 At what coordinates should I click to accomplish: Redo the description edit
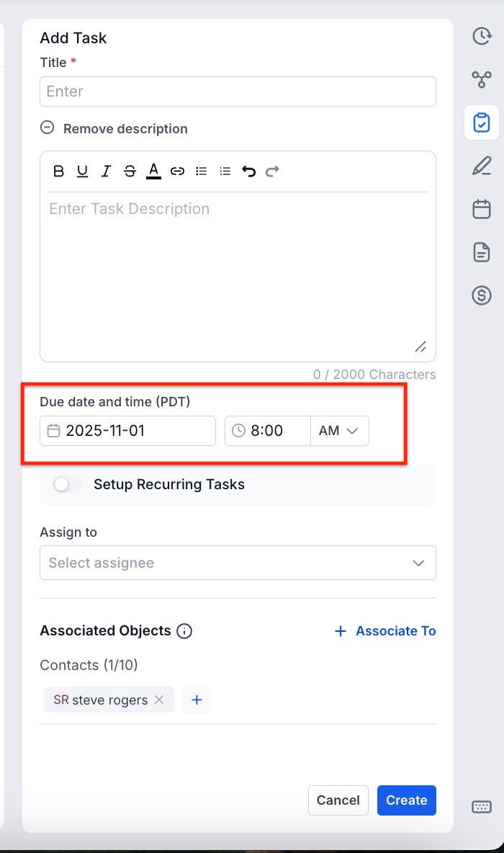tap(272, 171)
